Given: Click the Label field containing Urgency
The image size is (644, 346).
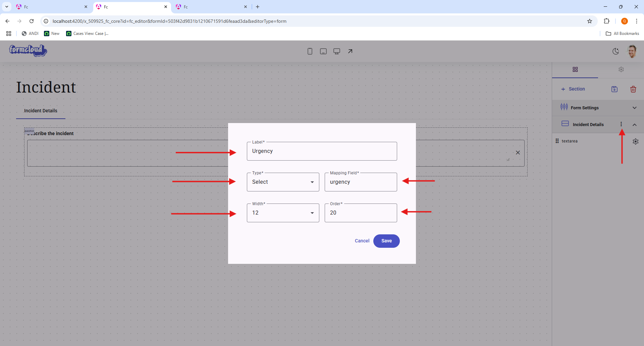Looking at the screenshot, I should (322, 151).
